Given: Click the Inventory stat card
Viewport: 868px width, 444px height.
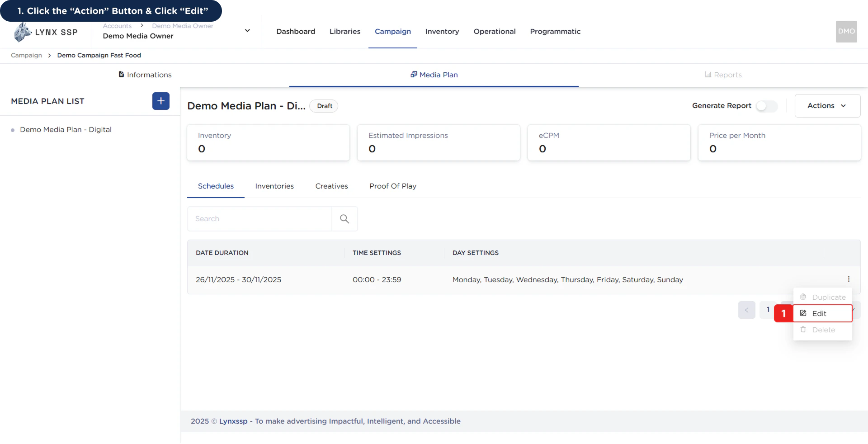Looking at the screenshot, I should [x=269, y=143].
